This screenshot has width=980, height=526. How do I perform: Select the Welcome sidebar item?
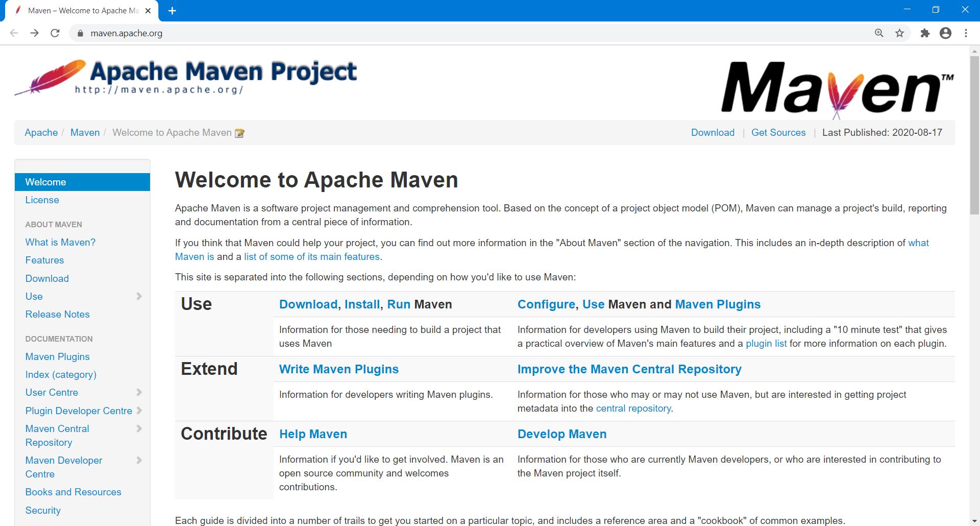[82, 182]
